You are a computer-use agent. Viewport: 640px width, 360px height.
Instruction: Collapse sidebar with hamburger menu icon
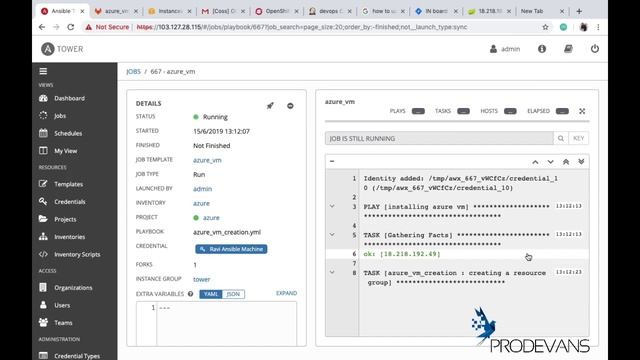point(43,71)
